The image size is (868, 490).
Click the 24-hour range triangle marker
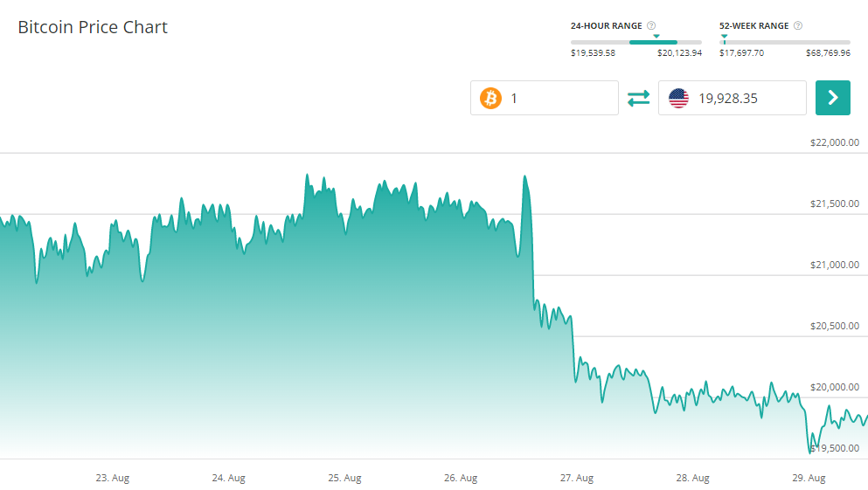click(656, 36)
